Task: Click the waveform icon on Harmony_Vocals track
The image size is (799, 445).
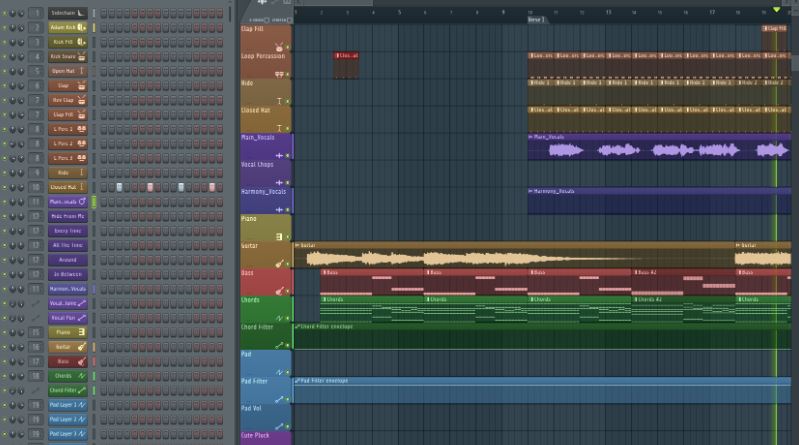Action: click(x=279, y=210)
